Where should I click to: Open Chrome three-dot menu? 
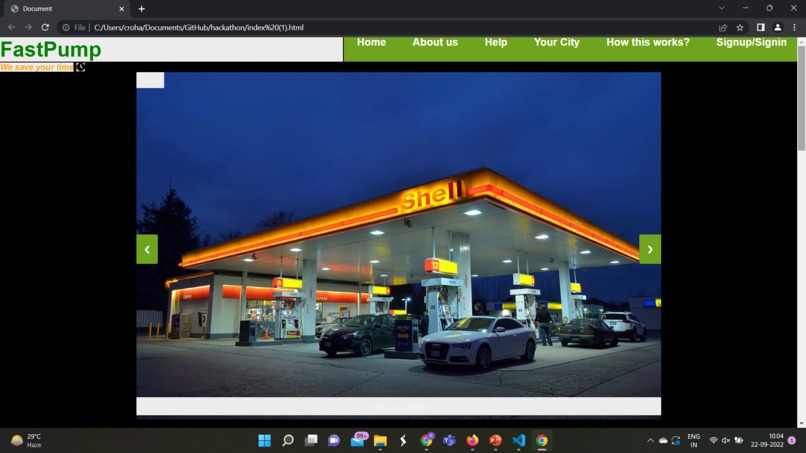tap(794, 27)
